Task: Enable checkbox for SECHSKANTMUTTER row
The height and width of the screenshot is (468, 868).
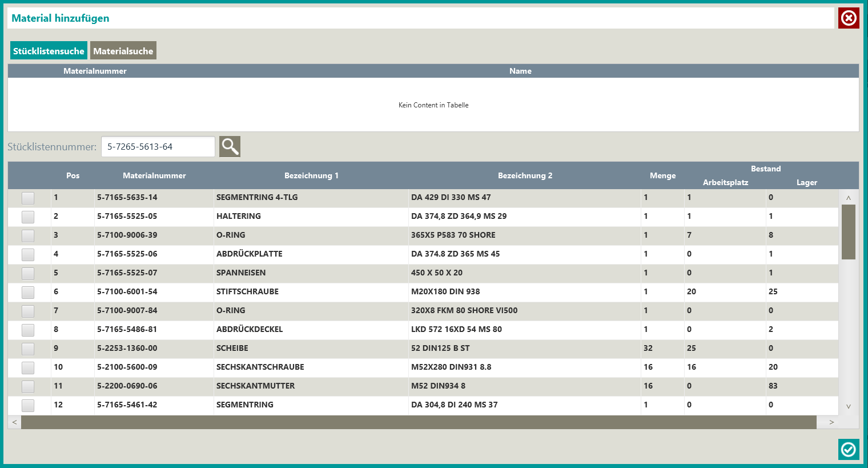Action: (x=28, y=386)
